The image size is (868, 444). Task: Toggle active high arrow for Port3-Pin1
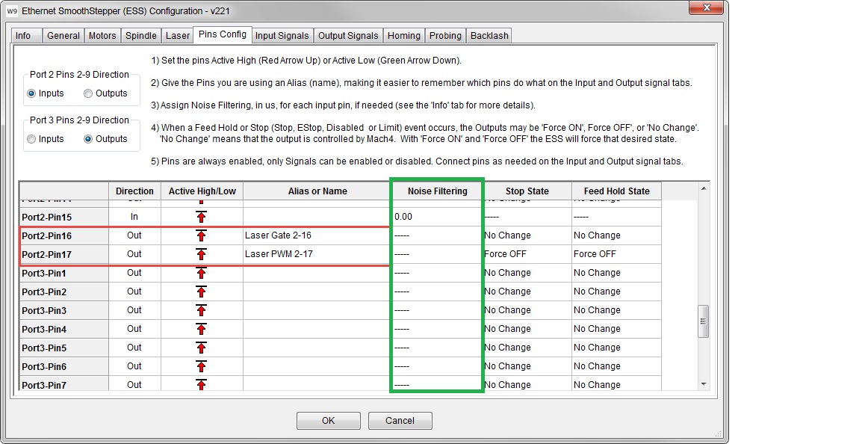201,273
